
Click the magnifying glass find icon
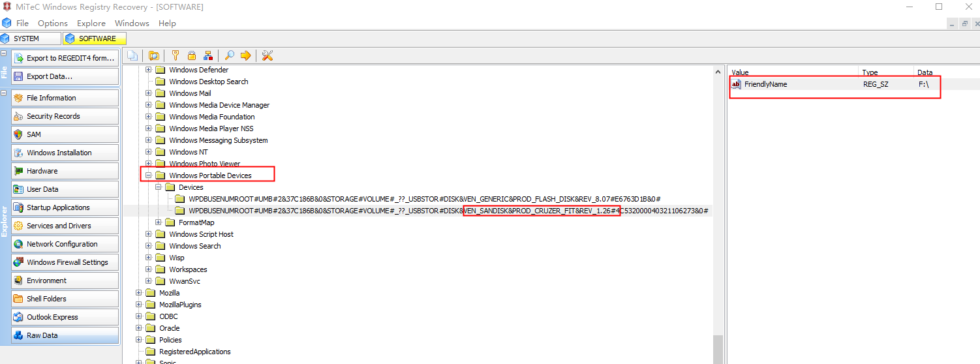coord(230,55)
